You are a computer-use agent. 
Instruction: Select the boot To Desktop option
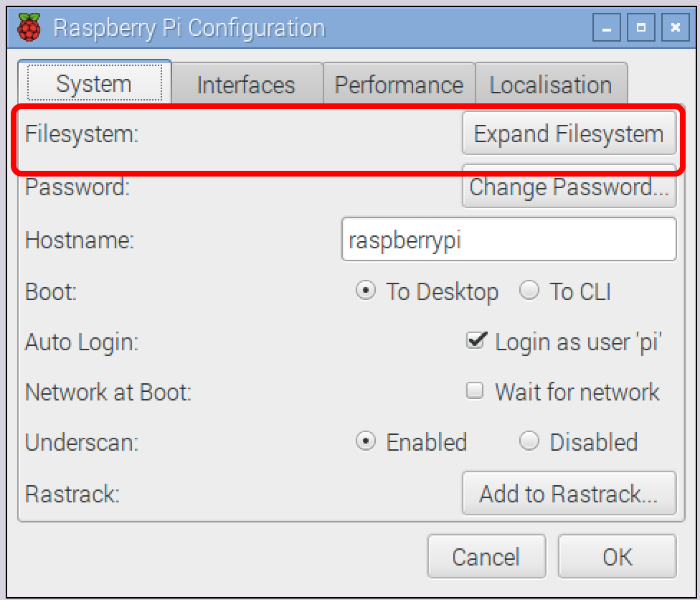click(x=366, y=291)
